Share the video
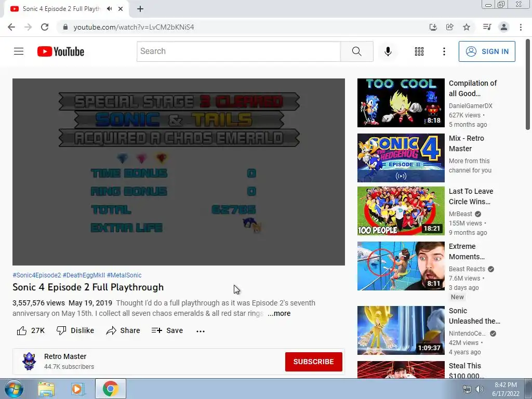The height and width of the screenshot is (399, 532). [x=123, y=330]
